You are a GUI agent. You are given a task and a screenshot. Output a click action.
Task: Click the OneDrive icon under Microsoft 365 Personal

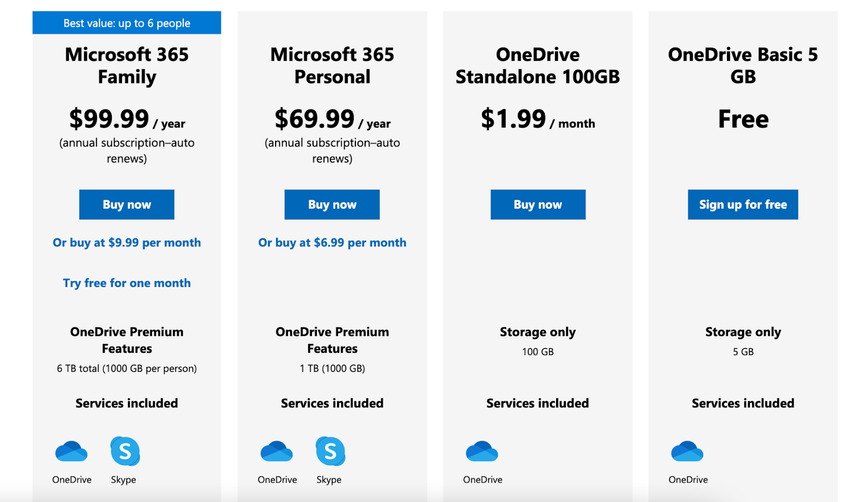point(277,452)
